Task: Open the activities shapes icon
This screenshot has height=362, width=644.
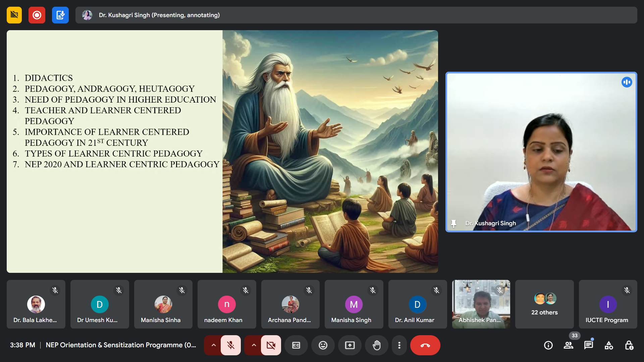Action: pyautogui.click(x=609, y=345)
